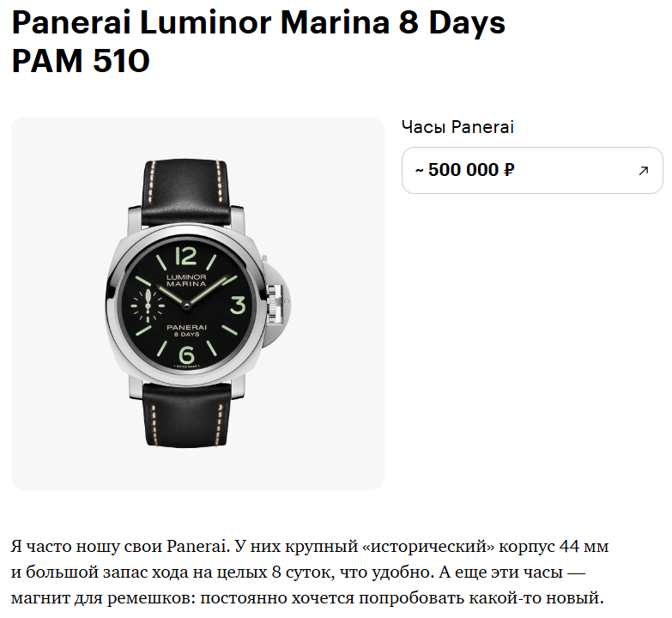This screenshot has width=672, height=618.
Task: Click PAM 510 in the title
Action: pyautogui.click(x=81, y=61)
